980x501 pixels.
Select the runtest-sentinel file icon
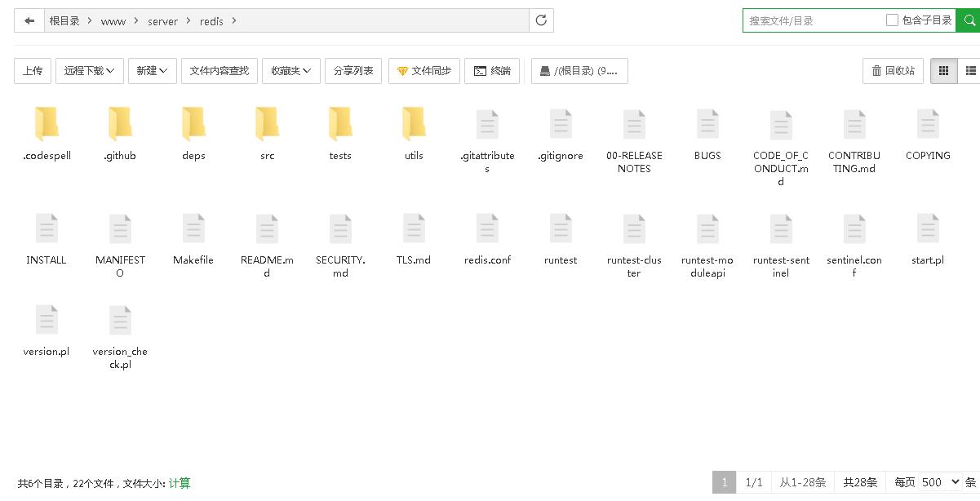coord(781,228)
